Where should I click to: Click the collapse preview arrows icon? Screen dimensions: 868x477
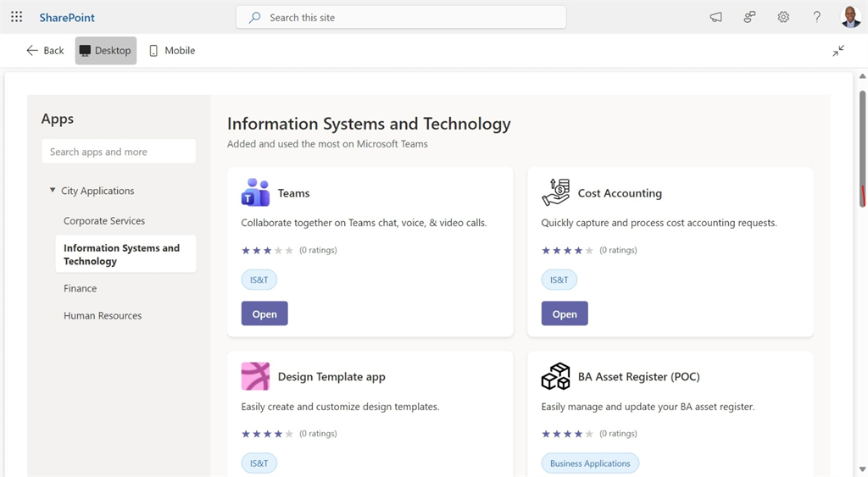[838, 51]
